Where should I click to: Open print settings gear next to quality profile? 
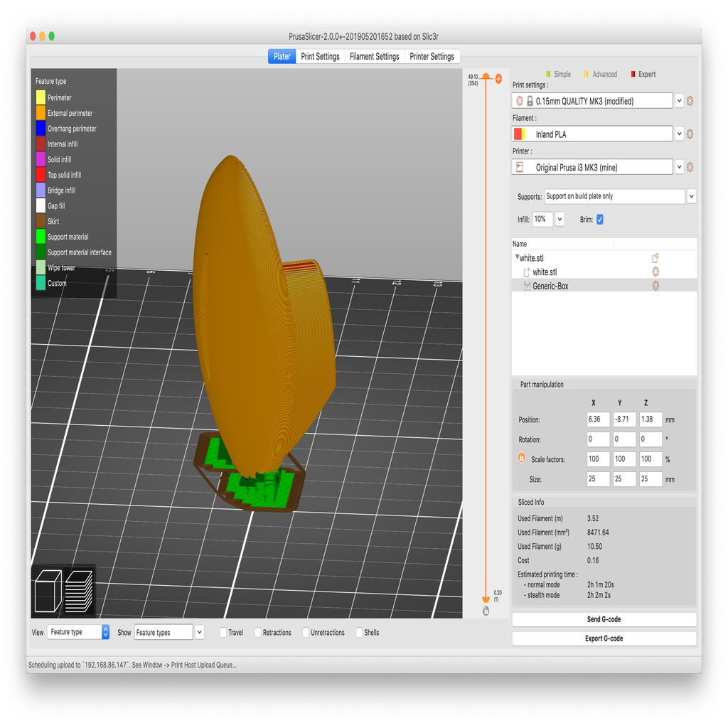coord(688,100)
